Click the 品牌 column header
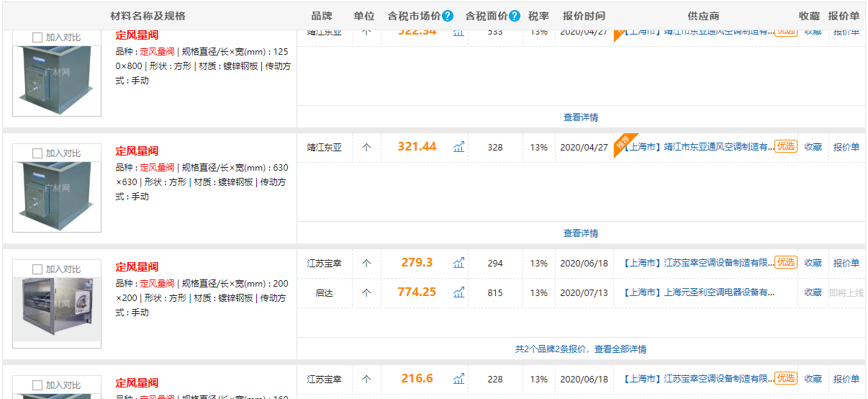The width and height of the screenshot is (868, 399). (322, 16)
